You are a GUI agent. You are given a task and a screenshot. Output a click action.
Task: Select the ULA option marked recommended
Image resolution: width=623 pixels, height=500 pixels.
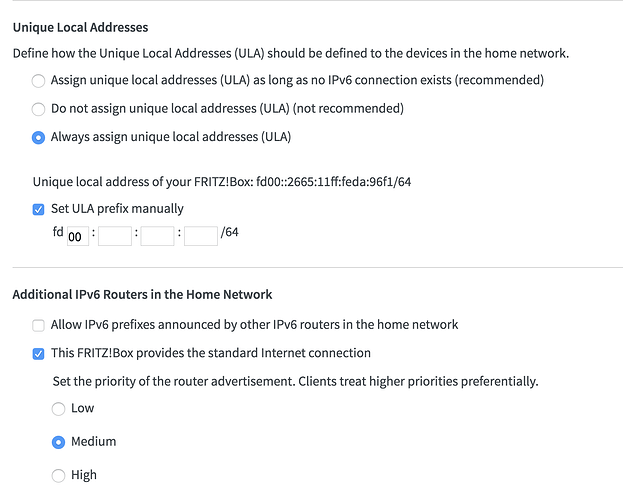point(39,80)
